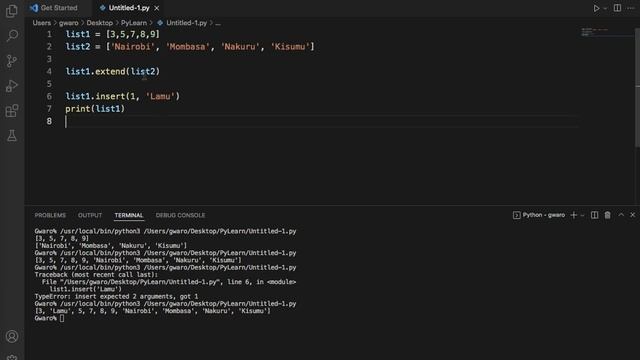Click list1.extend in line 4
Image resolution: width=640 pixels, height=360 pixels.
click(x=96, y=71)
